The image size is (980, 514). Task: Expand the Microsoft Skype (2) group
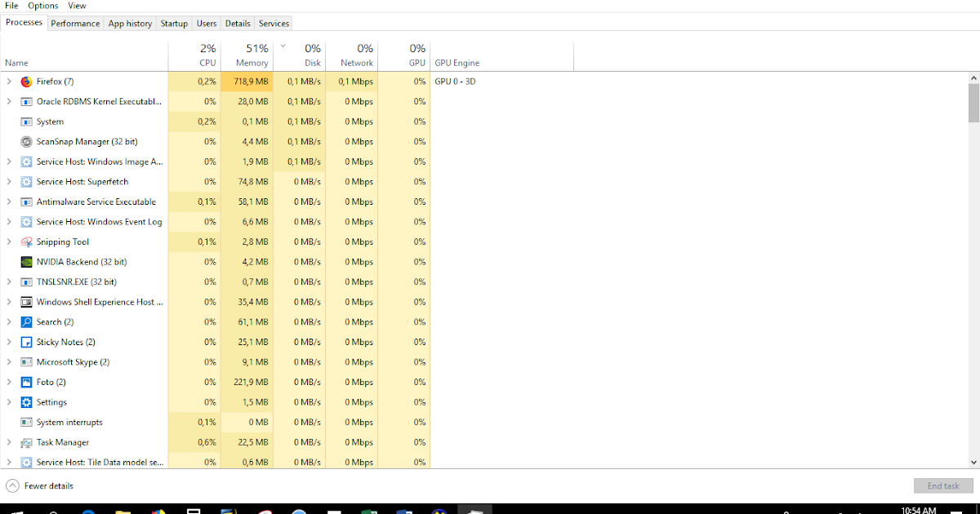pyautogui.click(x=9, y=362)
